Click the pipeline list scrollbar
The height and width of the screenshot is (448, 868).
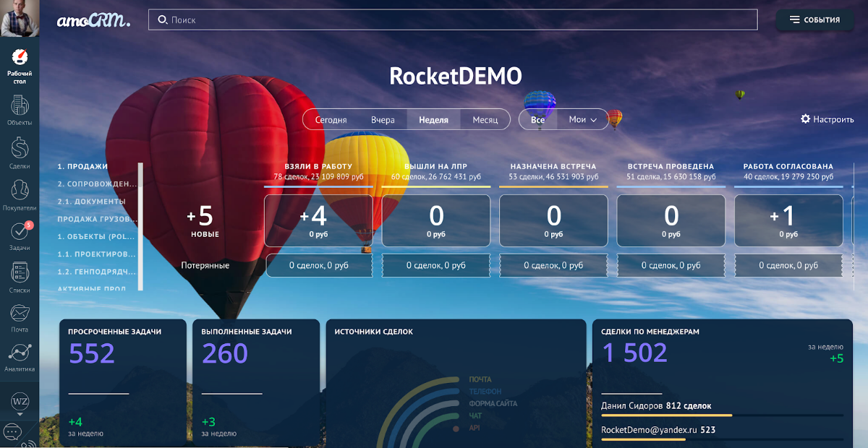click(x=140, y=225)
